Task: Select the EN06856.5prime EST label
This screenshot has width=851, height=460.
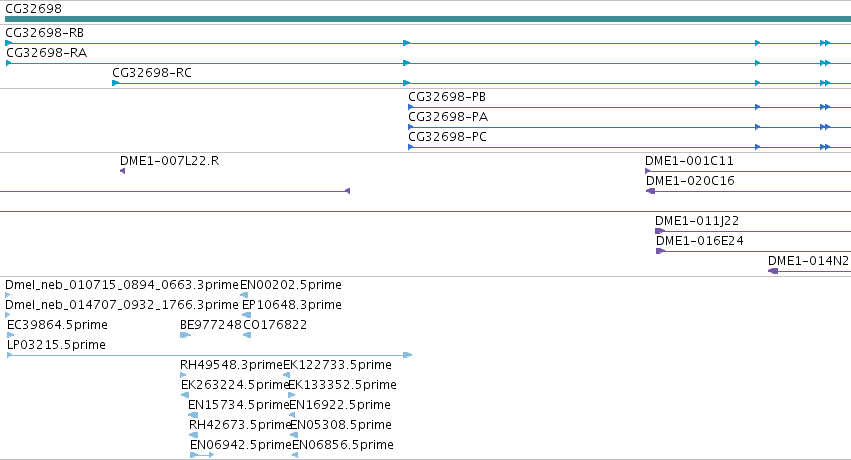Action: tap(343, 445)
